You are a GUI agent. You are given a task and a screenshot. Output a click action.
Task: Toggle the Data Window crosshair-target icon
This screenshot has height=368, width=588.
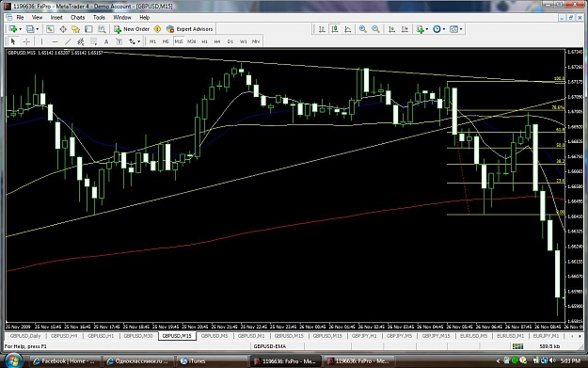(x=63, y=29)
